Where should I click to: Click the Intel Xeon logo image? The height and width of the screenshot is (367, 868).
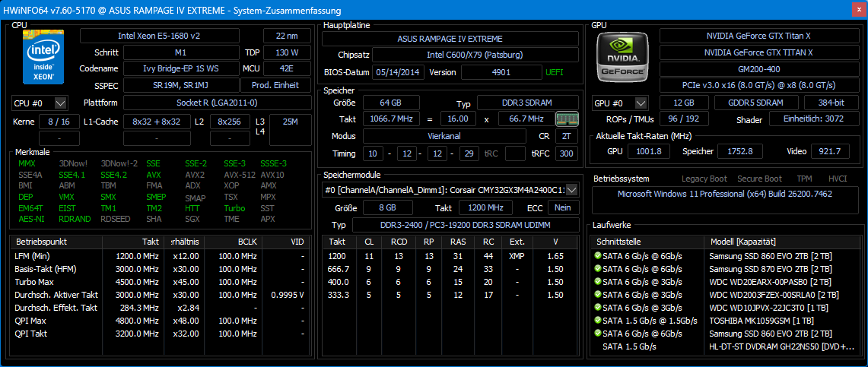coord(45,57)
